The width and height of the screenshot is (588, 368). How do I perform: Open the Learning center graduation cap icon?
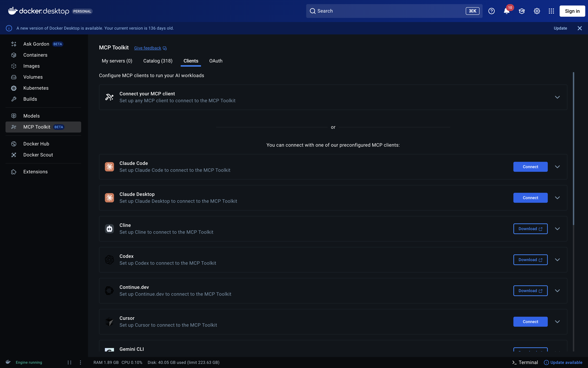point(522,11)
